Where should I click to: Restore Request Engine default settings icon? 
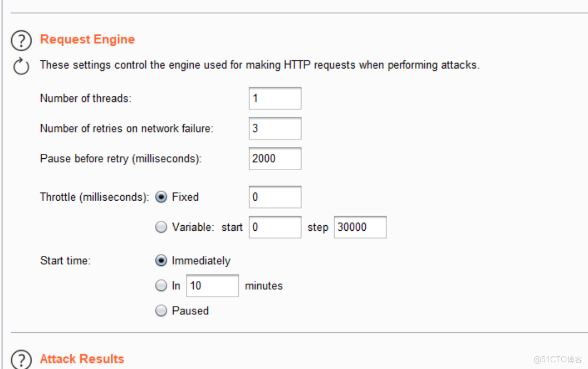21,67
